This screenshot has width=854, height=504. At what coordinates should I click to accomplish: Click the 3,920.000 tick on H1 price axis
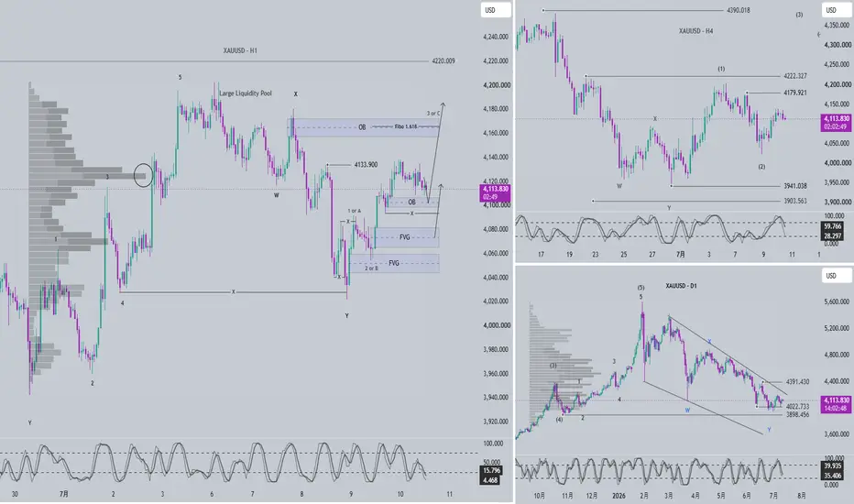[496, 422]
